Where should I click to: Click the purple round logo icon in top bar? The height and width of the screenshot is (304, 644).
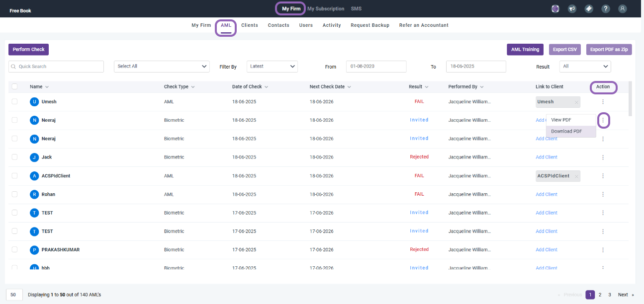(x=555, y=9)
